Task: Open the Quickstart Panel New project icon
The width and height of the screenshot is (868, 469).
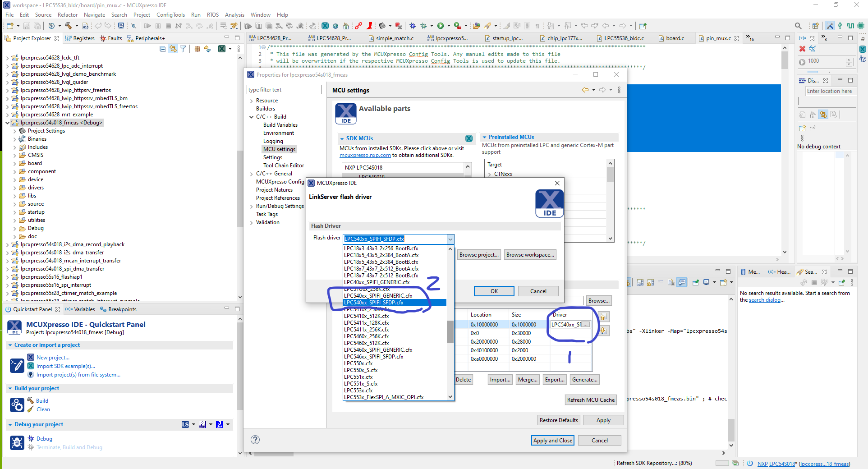Action: pyautogui.click(x=30, y=357)
